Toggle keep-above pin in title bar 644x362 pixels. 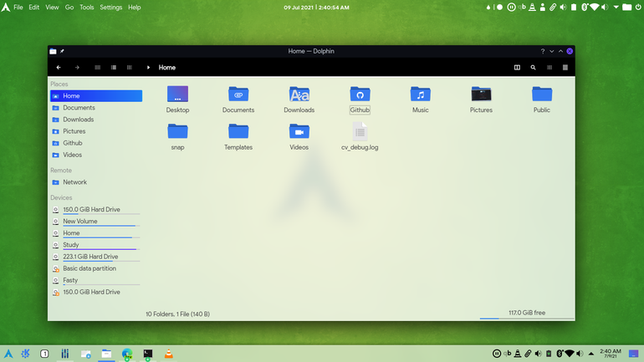tap(62, 51)
